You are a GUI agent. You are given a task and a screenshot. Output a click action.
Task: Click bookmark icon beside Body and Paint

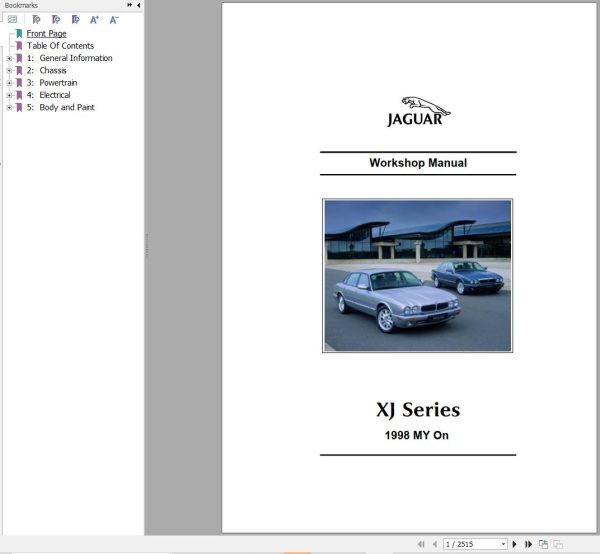tap(19, 107)
